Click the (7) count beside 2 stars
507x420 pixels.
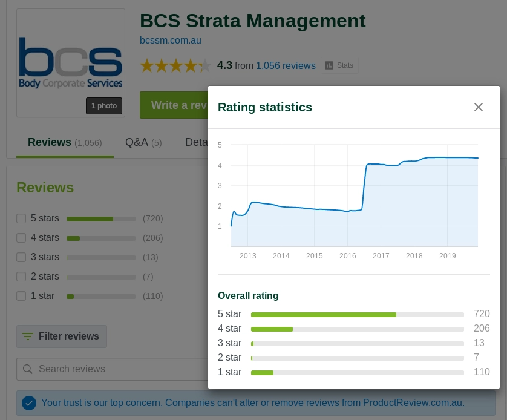pos(148,277)
